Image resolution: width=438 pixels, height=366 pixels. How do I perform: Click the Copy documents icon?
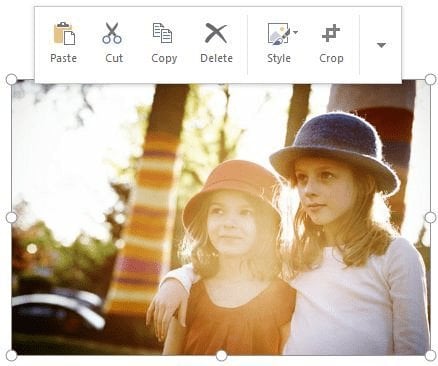click(162, 33)
